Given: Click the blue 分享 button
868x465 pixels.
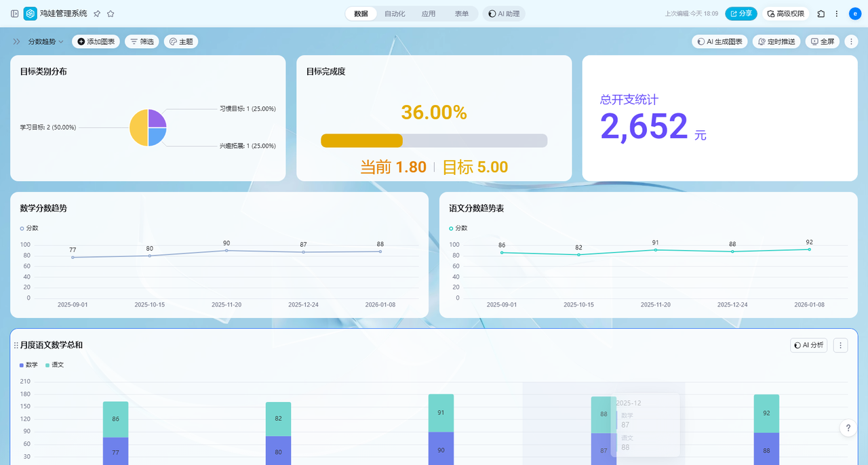Looking at the screenshot, I should point(741,14).
